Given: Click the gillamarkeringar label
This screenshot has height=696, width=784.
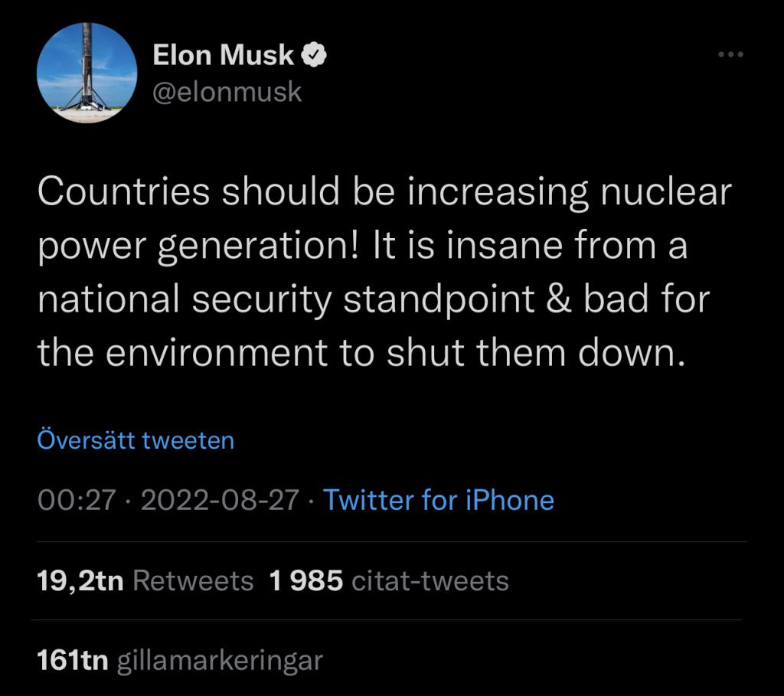Looking at the screenshot, I should point(220,661).
